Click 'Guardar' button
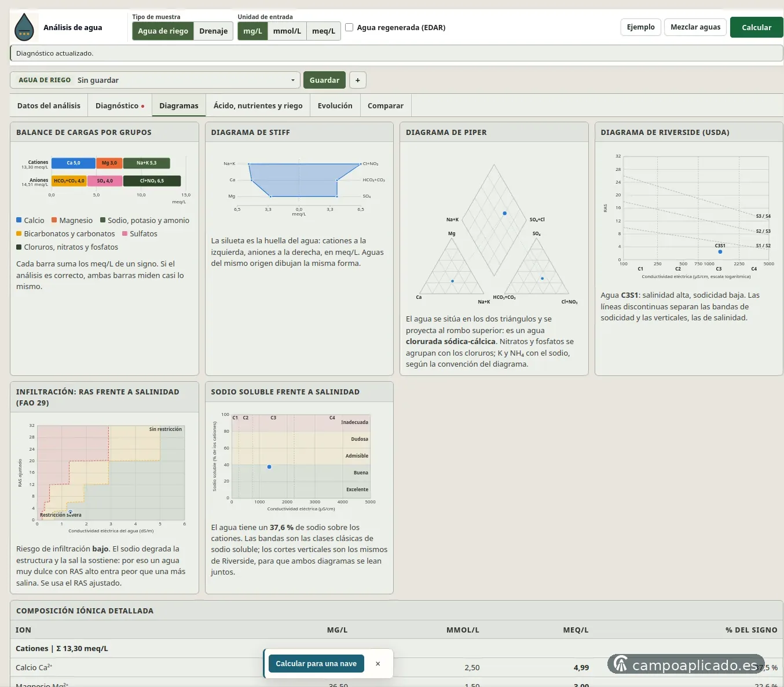 [x=324, y=80]
